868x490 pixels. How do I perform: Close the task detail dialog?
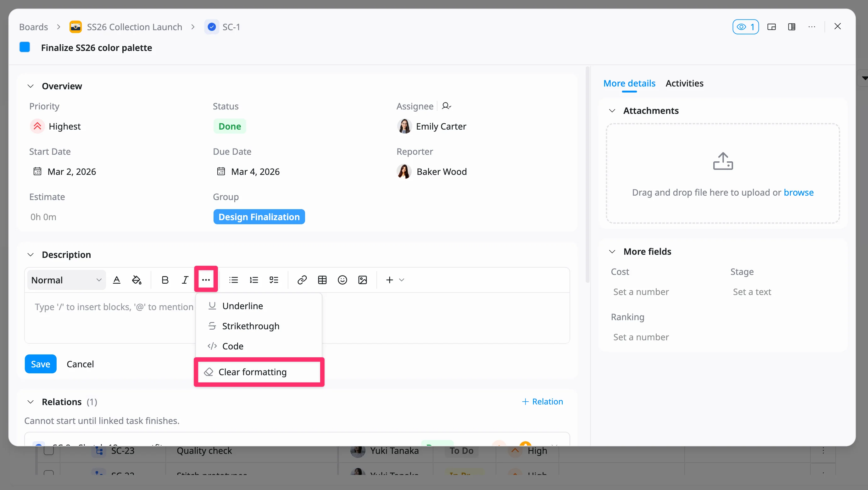click(838, 26)
